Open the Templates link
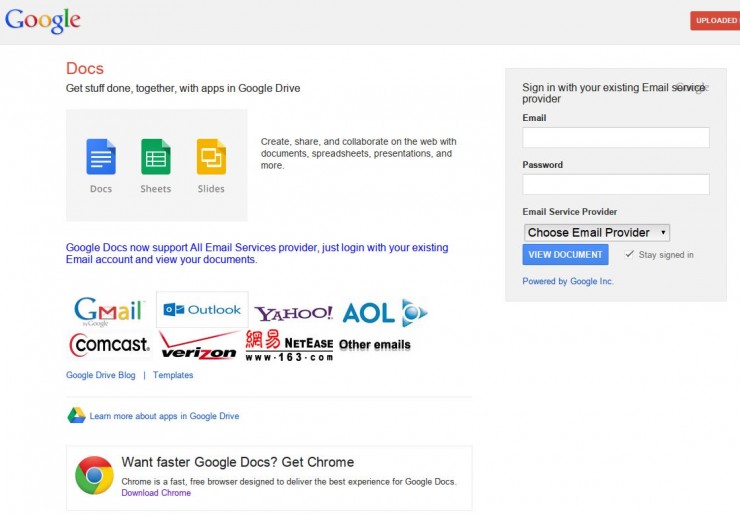The height and width of the screenshot is (515, 740). (x=173, y=375)
